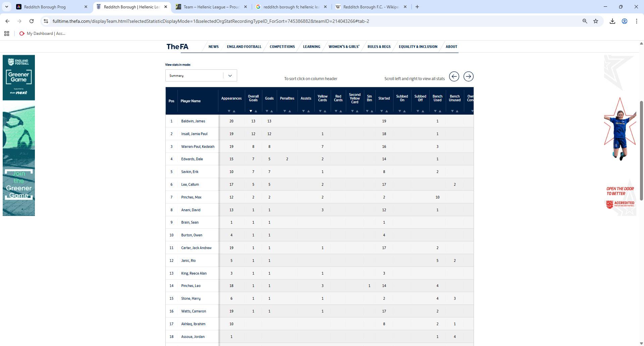This screenshot has height=346, width=644.
Task: Open a new browser tab
Action: tap(417, 7)
